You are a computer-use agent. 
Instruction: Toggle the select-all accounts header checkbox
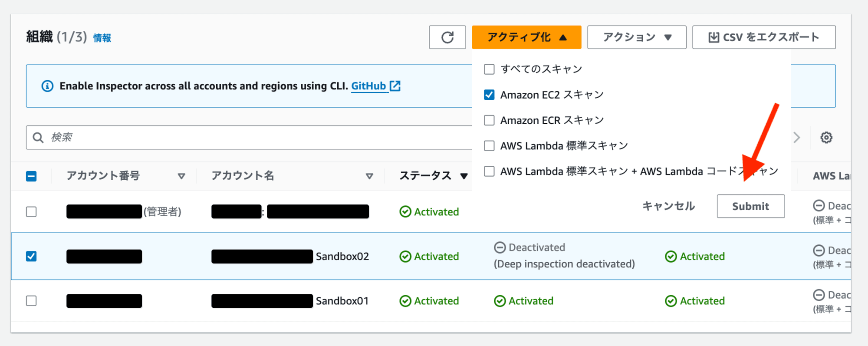point(31,176)
